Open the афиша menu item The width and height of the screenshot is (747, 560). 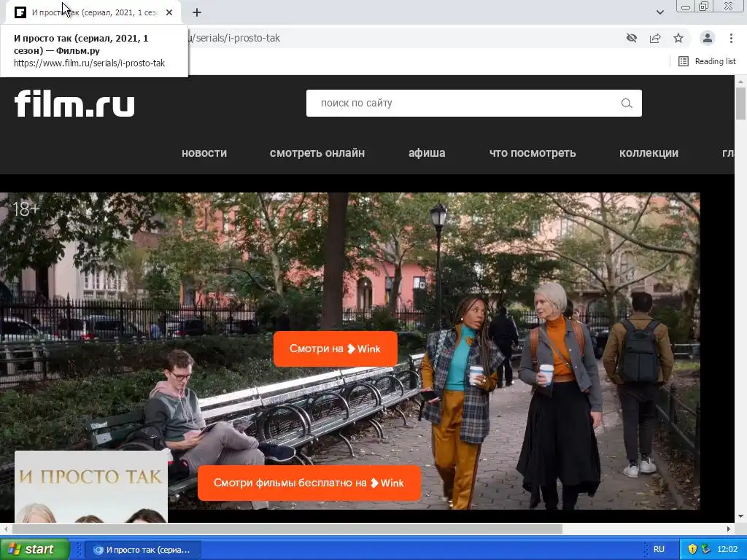(427, 153)
